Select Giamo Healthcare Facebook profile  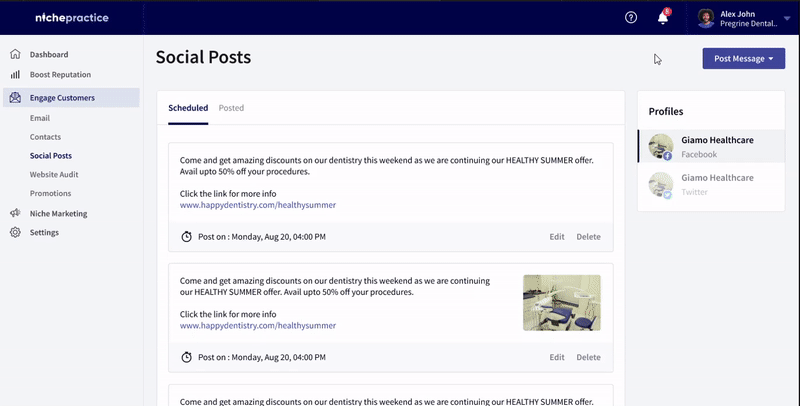click(x=711, y=146)
